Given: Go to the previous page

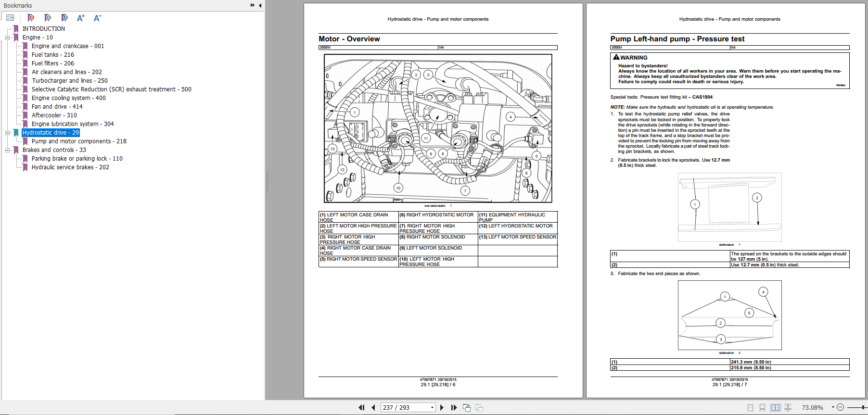Looking at the screenshot, I should [373, 407].
